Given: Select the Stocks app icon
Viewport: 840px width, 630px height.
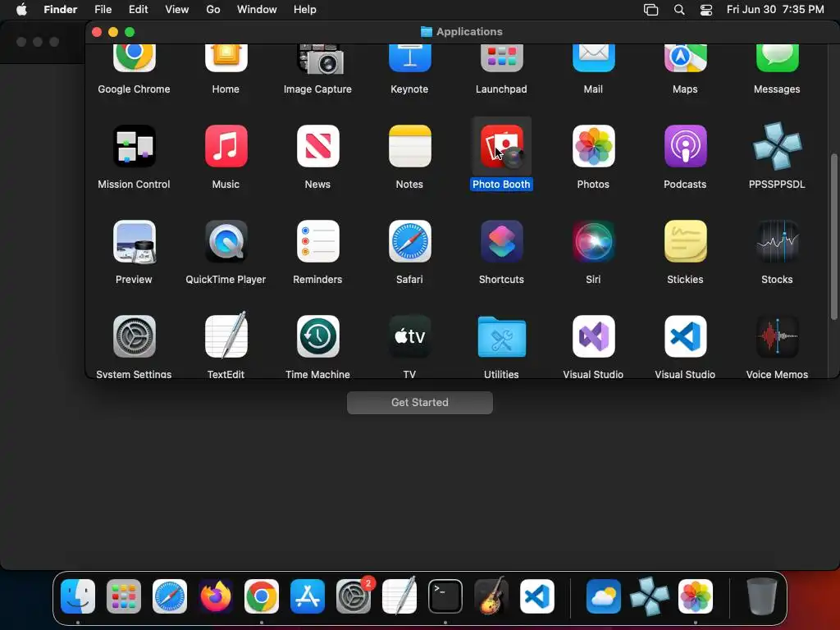Looking at the screenshot, I should pos(778,242).
